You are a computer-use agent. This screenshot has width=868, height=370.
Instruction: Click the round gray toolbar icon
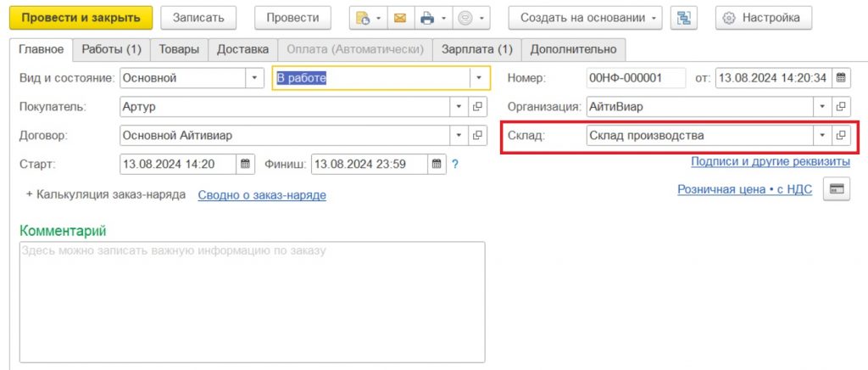(x=465, y=18)
